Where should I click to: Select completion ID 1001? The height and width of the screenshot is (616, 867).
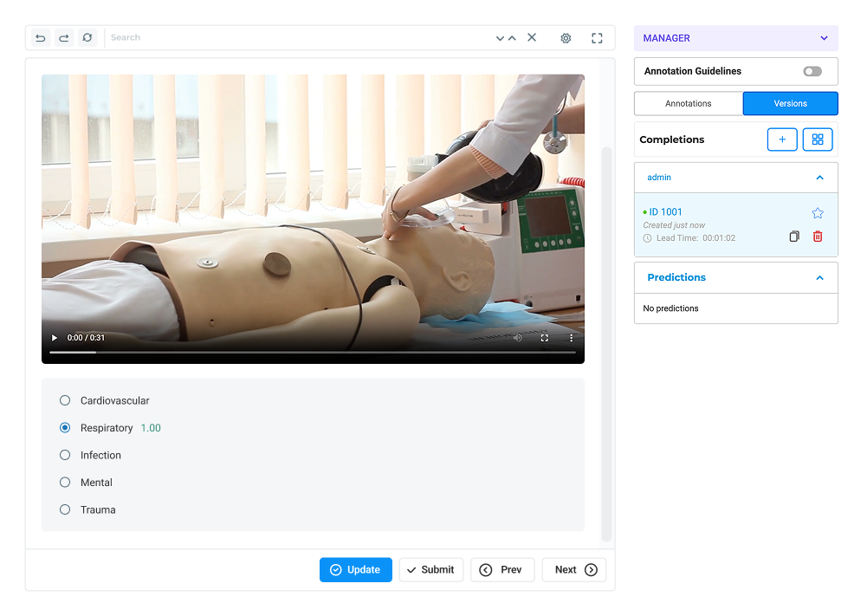coord(736,224)
